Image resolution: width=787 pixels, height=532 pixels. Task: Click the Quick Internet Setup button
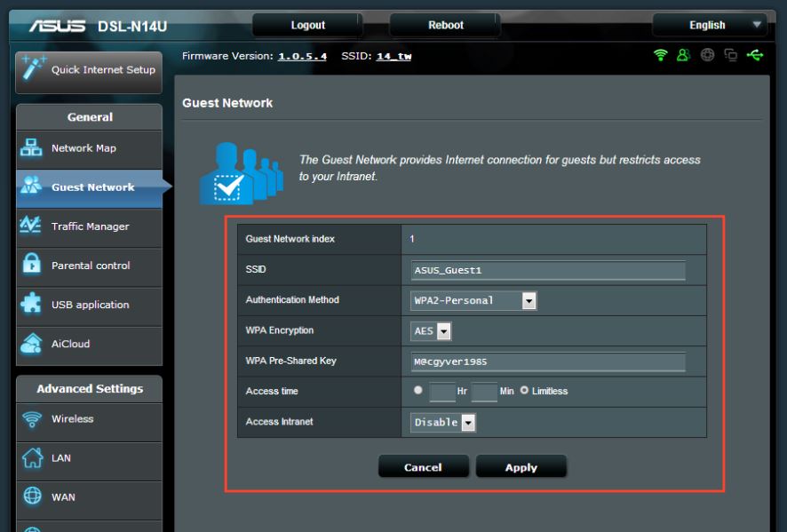(x=89, y=72)
